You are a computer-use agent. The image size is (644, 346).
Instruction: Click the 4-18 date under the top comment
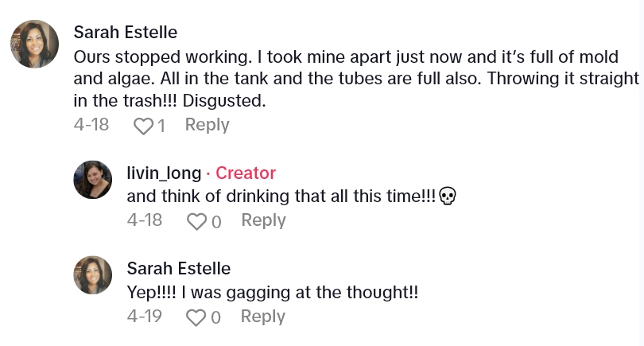pyautogui.click(x=91, y=125)
